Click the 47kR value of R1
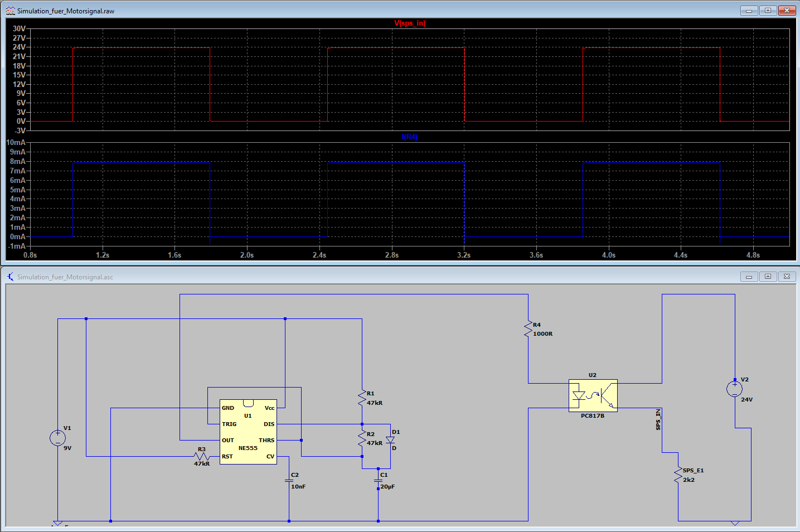Image resolution: width=800 pixels, height=532 pixels. coord(375,403)
